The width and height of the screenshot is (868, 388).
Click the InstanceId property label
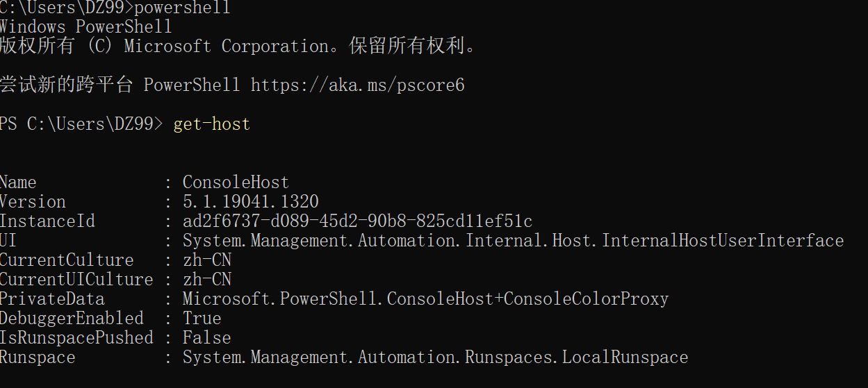tap(47, 221)
